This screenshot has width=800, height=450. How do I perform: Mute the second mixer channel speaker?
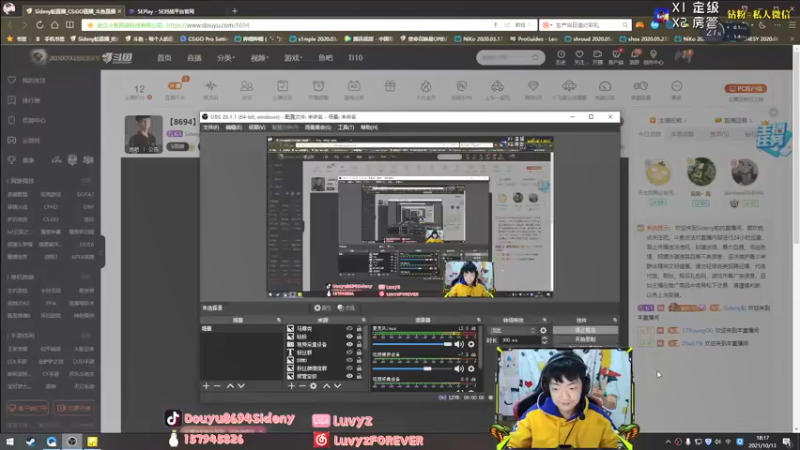459,368
